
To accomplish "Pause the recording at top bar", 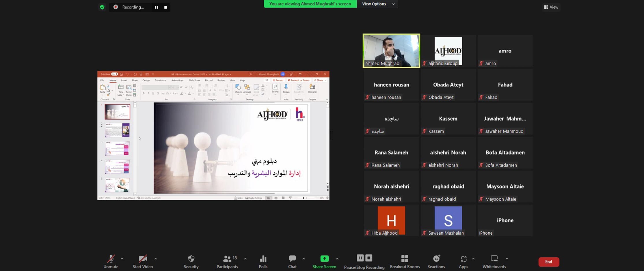I will [156, 7].
